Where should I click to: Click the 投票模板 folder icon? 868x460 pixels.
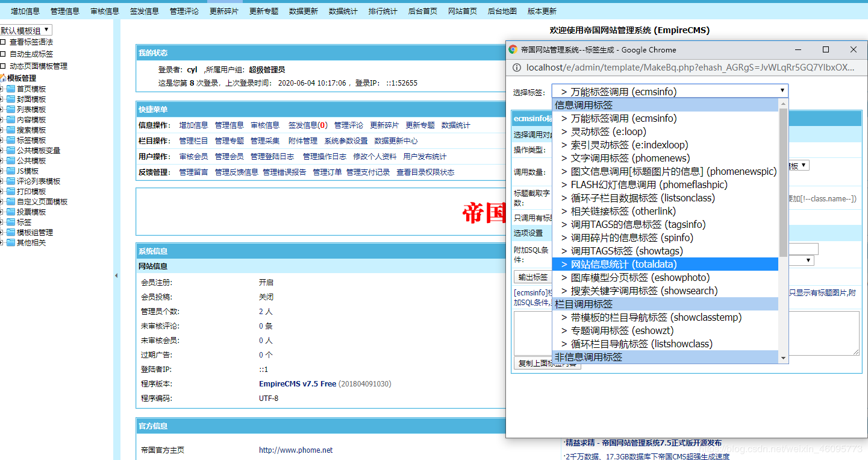pyautogui.click(x=11, y=211)
